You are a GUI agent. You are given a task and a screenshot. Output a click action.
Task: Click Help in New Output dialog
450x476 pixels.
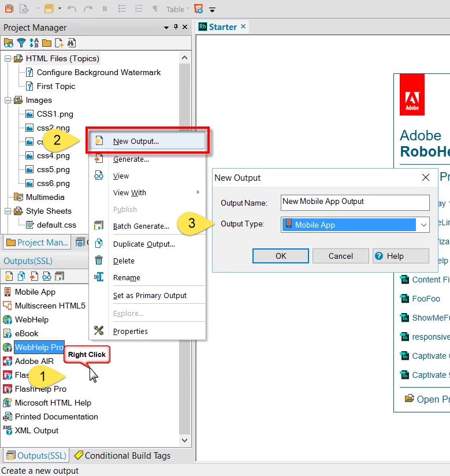[400, 256]
